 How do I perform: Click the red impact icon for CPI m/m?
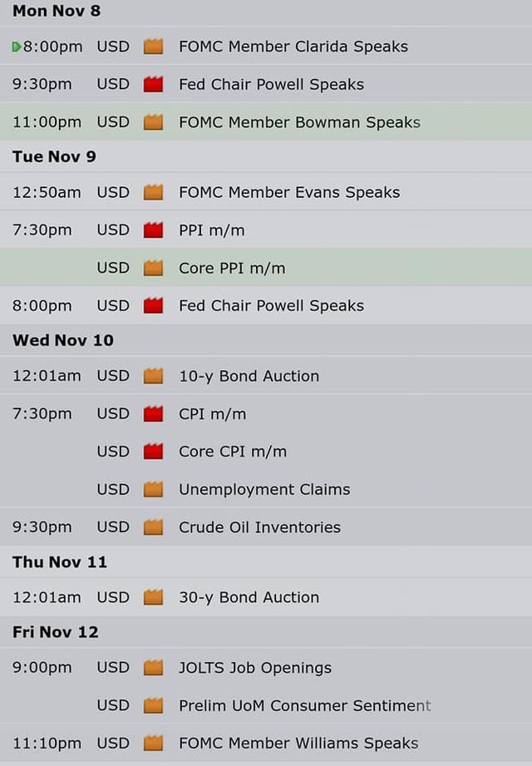[153, 413]
